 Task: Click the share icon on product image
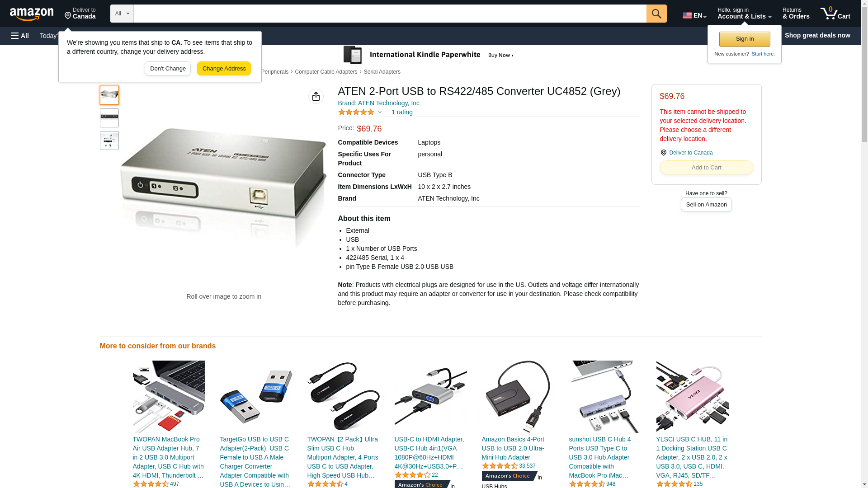(x=316, y=96)
